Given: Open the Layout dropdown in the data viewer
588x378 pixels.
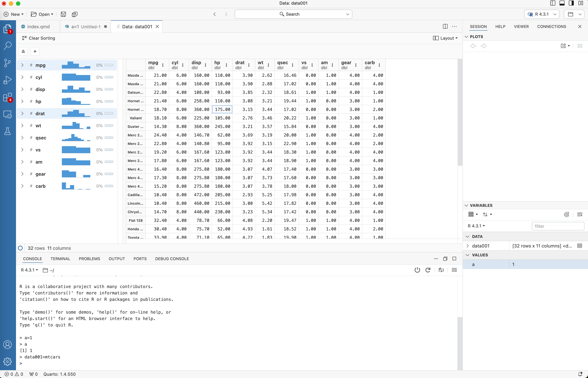Looking at the screenshot, I should 445,38.
